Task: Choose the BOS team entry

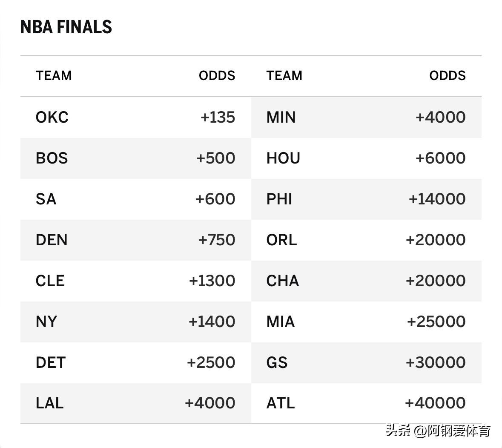Action: click(52, 158)
